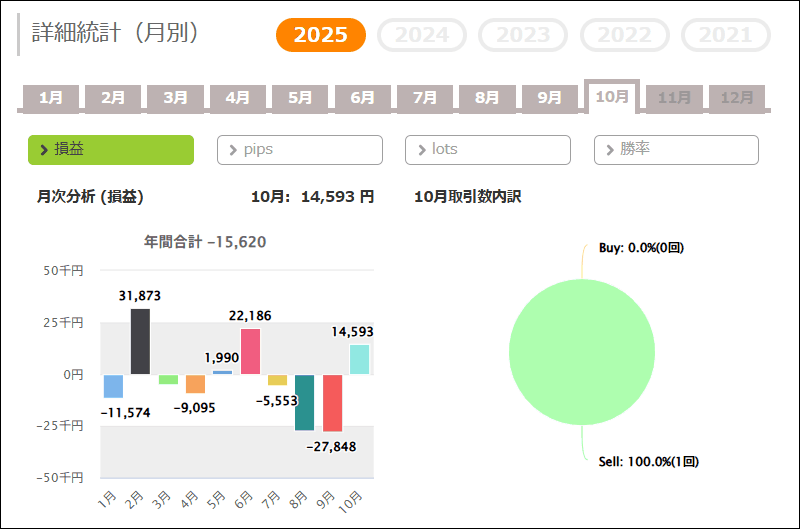
Task: Switch to the 6月 tab
Action: tap(363, 98)
